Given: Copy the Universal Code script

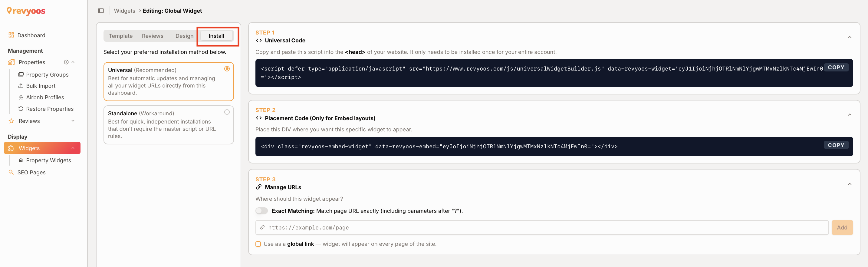Looking at the screenshot, I should 836,68.
